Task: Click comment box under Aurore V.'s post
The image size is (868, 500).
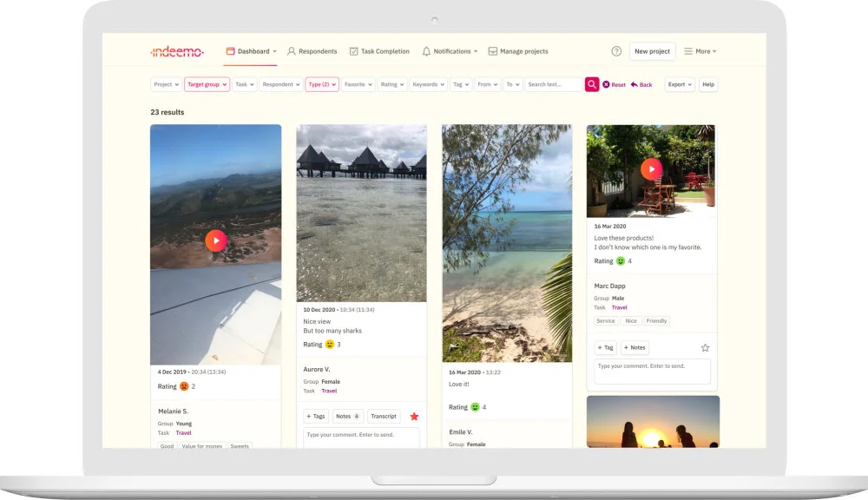Action: [x=361, y=437]
